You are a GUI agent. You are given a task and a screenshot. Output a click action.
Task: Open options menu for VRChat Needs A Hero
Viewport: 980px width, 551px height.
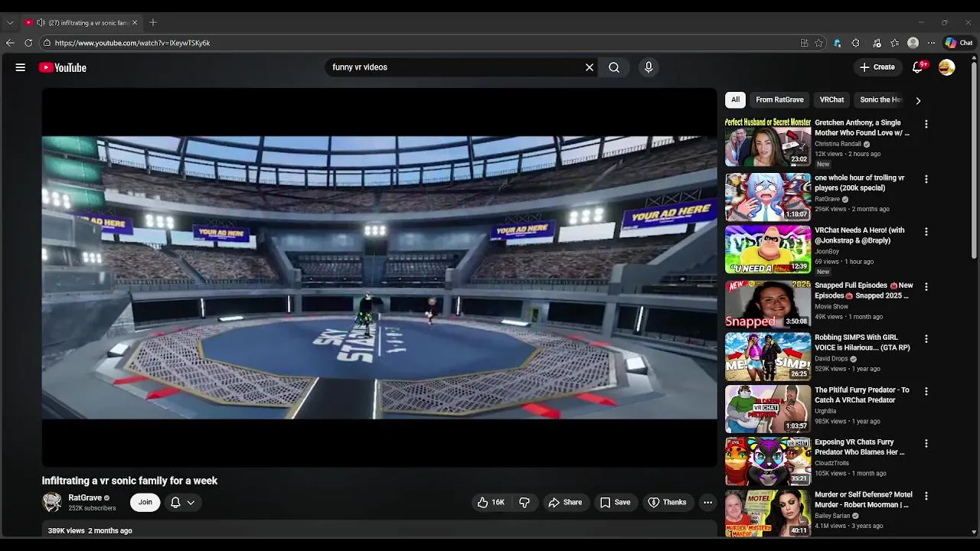926,231
